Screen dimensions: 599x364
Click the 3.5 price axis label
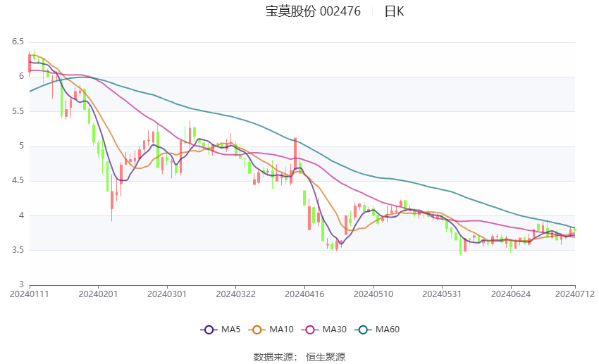click(18, 250)
